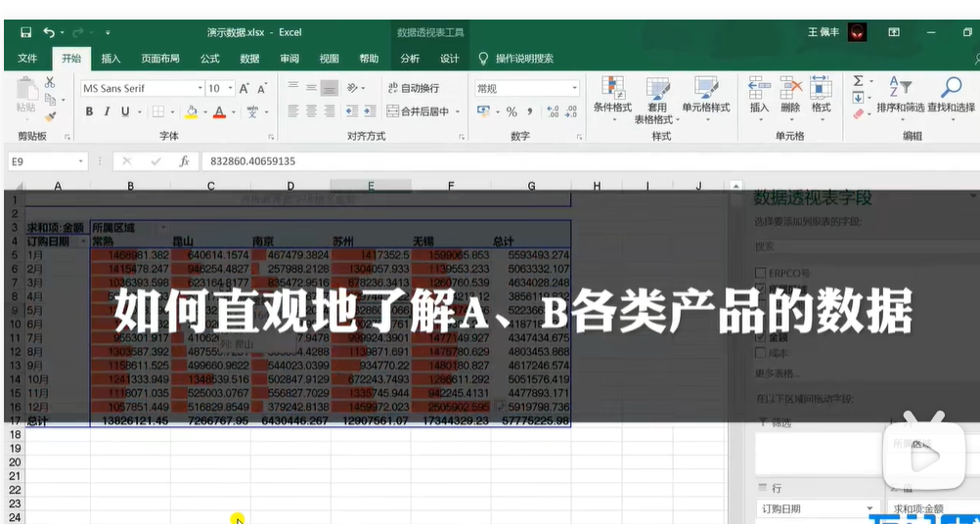Click the text Orientation icon
Screen dimensions: 980x524
click(353, 88)
